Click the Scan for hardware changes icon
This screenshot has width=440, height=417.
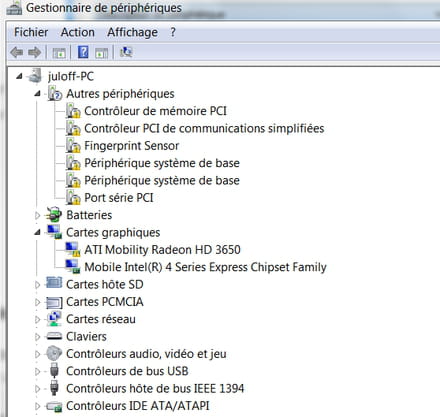click(x=126, y=52)
